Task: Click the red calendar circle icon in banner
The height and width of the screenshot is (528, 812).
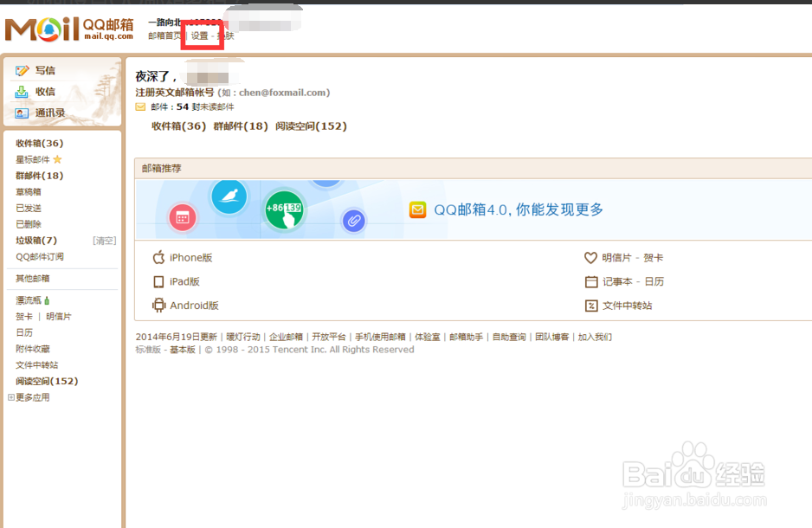Action: 183,218
